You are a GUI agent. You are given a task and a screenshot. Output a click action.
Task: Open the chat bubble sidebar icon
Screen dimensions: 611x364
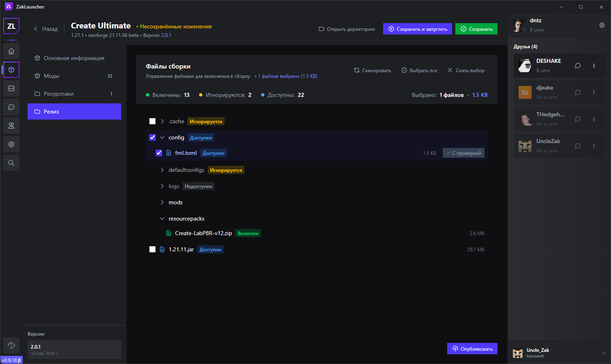(x=11, y=107)
